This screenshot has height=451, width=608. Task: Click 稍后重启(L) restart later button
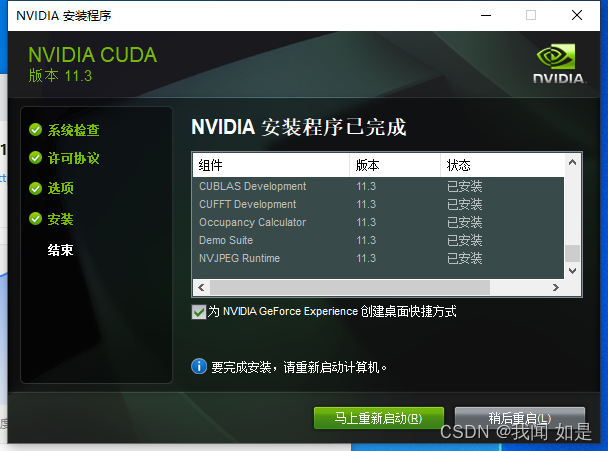(520, 418)
